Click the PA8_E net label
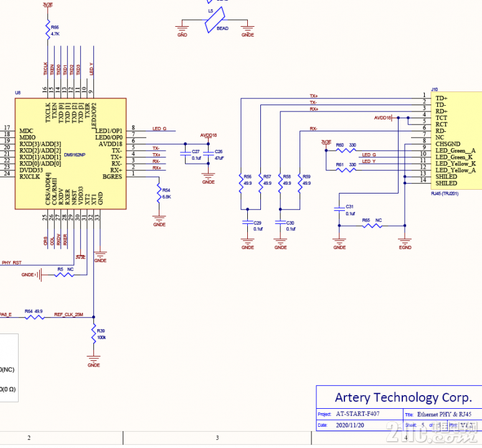Viewport: 482px width, 448px height. pos(6,314)
